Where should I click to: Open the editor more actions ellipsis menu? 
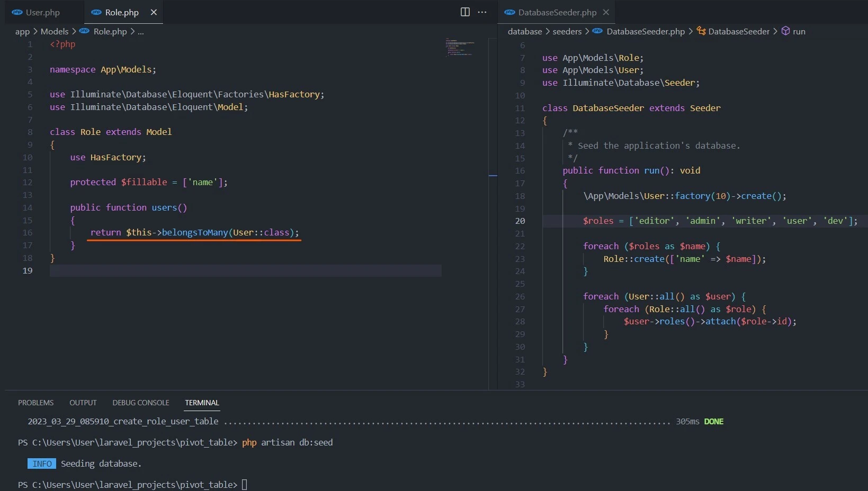click(x=482, y=12)
